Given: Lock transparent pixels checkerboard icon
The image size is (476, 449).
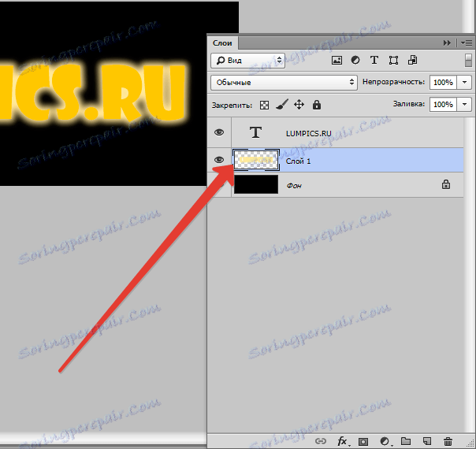Looking at the screenshot, I should click(x=264, y=106).
